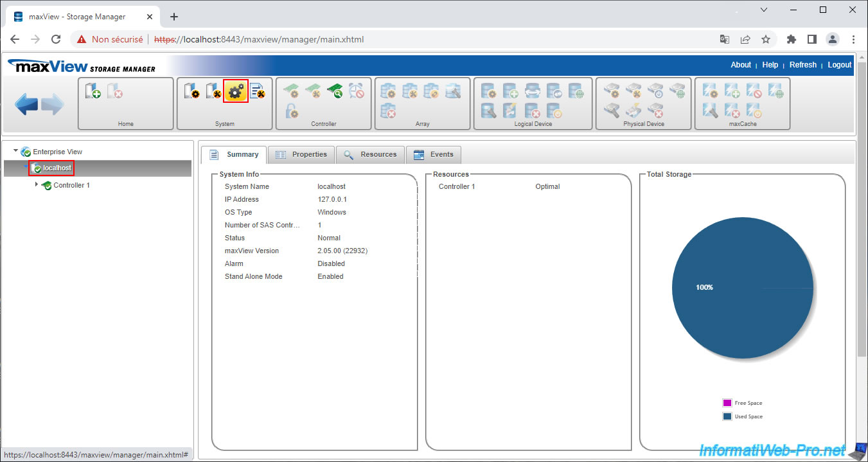868x462 pixels.
Task: Click server with wrench icon in System group
Action: point(213,91)
